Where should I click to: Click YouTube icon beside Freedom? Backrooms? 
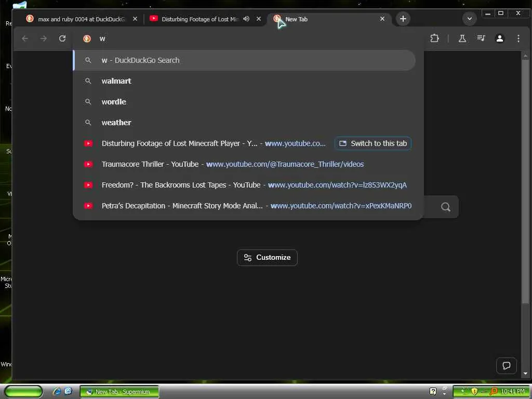(88, 185)
